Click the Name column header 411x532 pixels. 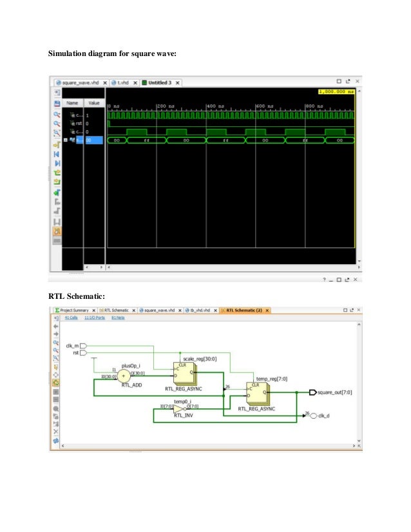coord(72,103)
